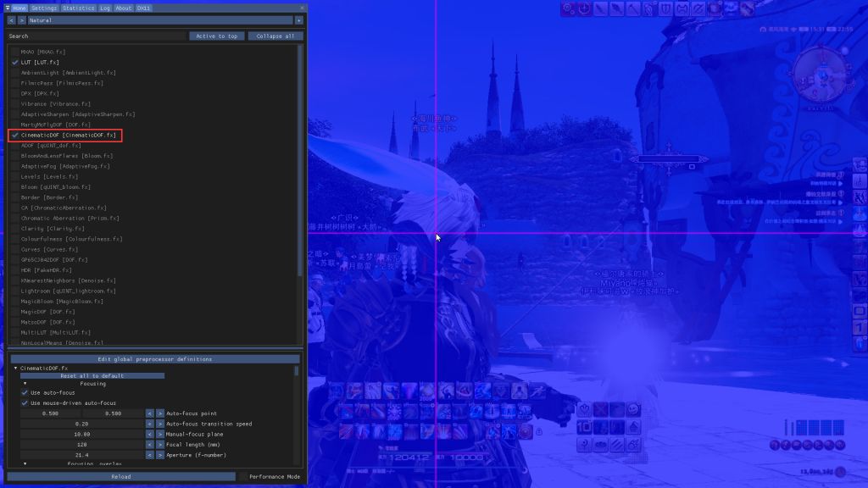The image size is (868, 488).
Task: Expand the Focusing overlay section
Action: [x=25, y=464]
